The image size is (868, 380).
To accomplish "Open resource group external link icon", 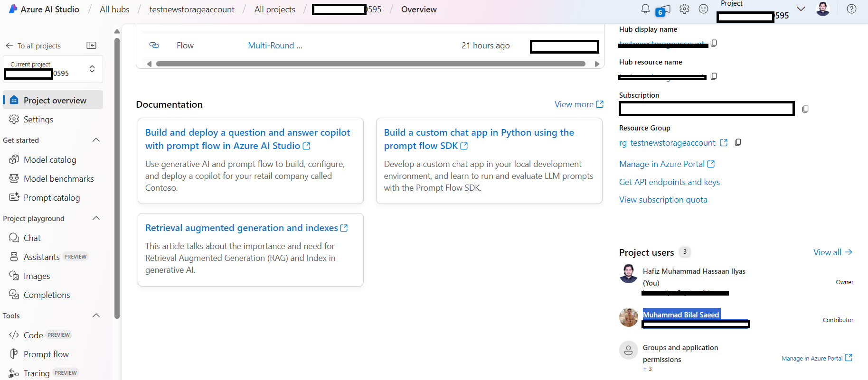I will coord(724,143).
